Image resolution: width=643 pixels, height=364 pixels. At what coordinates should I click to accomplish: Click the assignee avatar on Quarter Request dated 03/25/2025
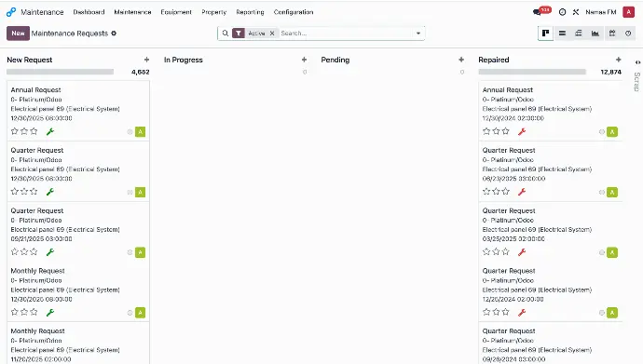click(x=612, y=252)
